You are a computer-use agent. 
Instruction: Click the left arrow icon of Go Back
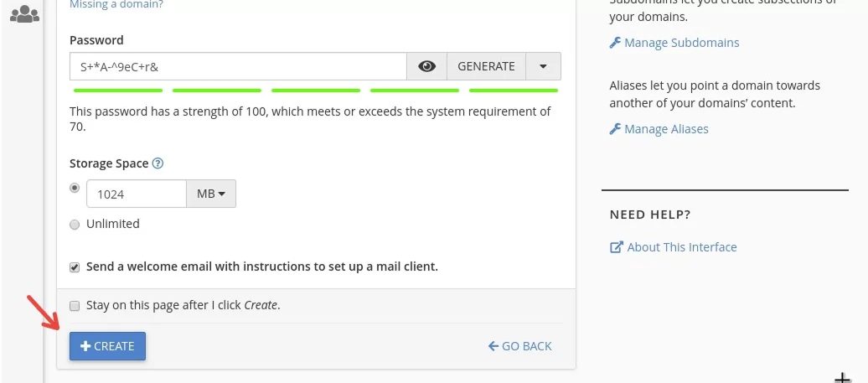(493, 346)
